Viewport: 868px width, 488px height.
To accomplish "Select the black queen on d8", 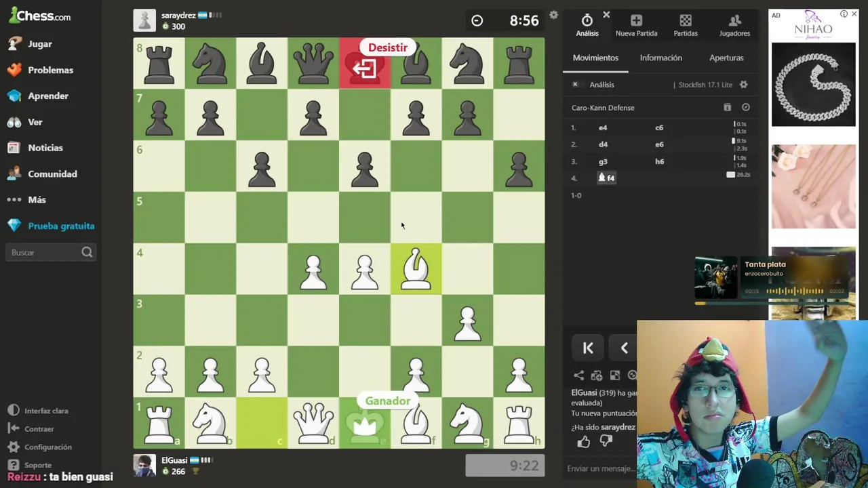I will pyautogui.click(x=313, y=64).
